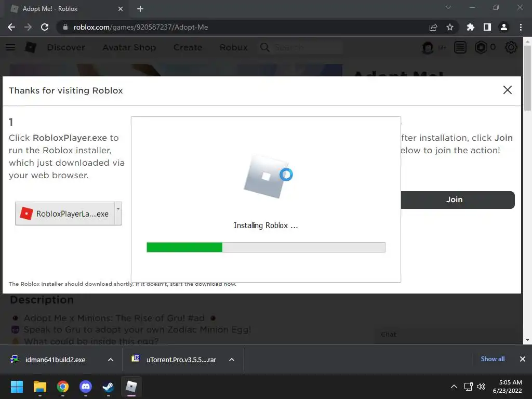
Task: Click the start the download now link
Action: (203, 284)
